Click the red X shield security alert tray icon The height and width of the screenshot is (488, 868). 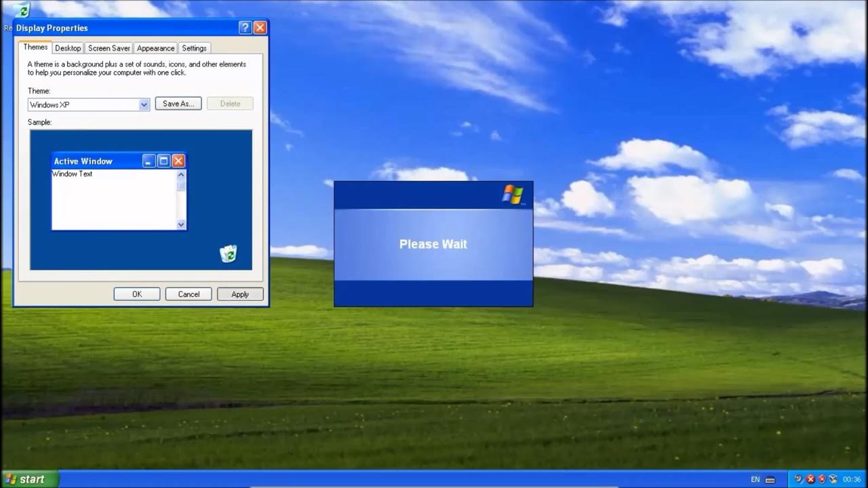coord(822,479)
